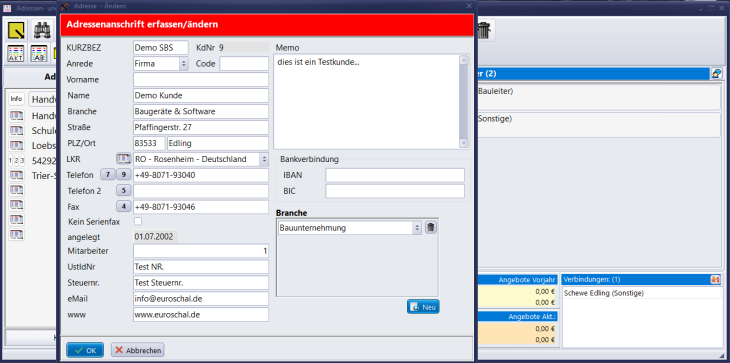730x363 pixels.
Task: Click the KURZBEZ field with Demo SBS
Action: [161, 47]
